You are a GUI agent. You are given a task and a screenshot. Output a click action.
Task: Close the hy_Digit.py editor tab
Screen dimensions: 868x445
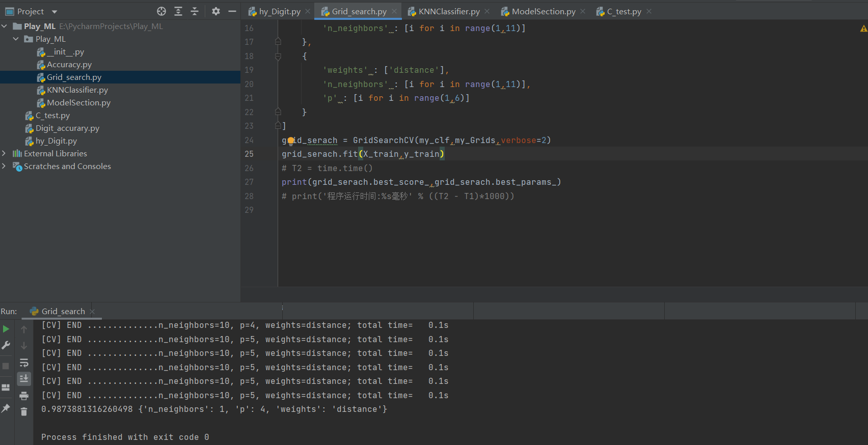(x=308, y=11)
